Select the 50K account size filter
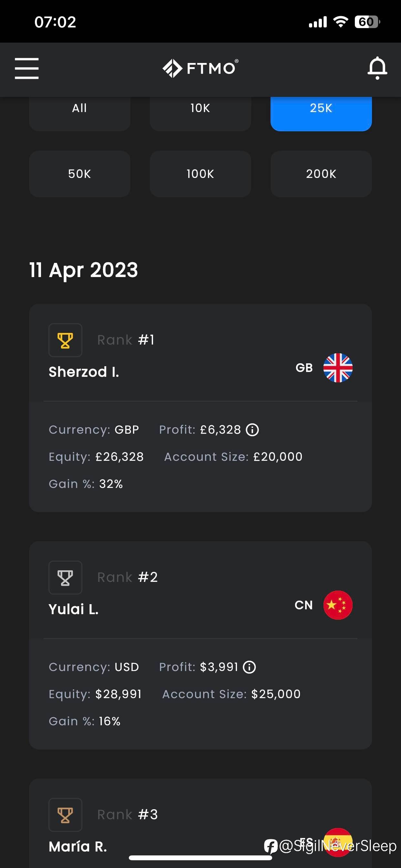This screenshot has width=401, height=868. [79, 174]
